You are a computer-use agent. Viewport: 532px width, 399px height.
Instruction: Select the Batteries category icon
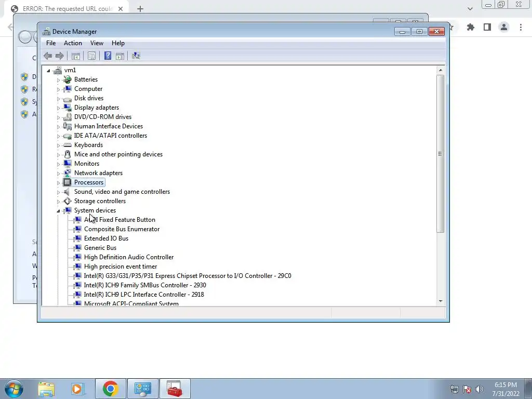point(68,79)
